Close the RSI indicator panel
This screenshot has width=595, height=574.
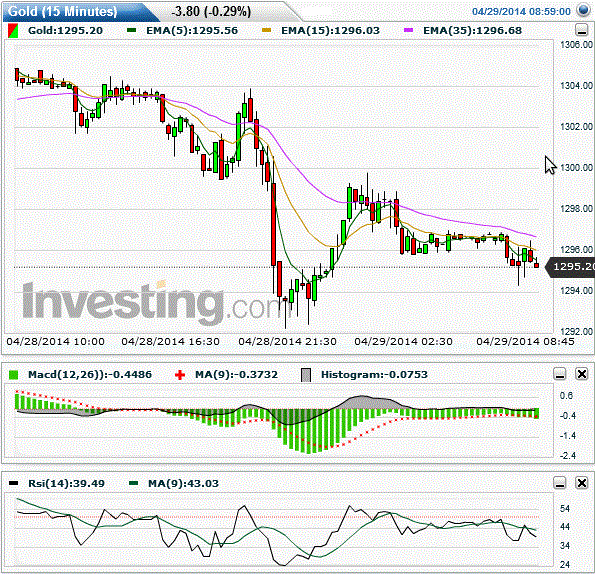(x=582, y=483)
